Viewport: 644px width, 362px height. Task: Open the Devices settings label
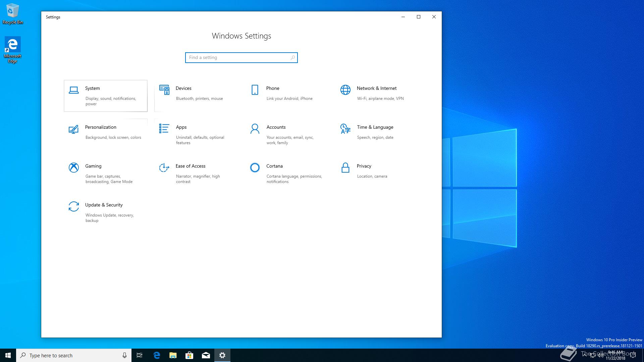tap(183, 88)
